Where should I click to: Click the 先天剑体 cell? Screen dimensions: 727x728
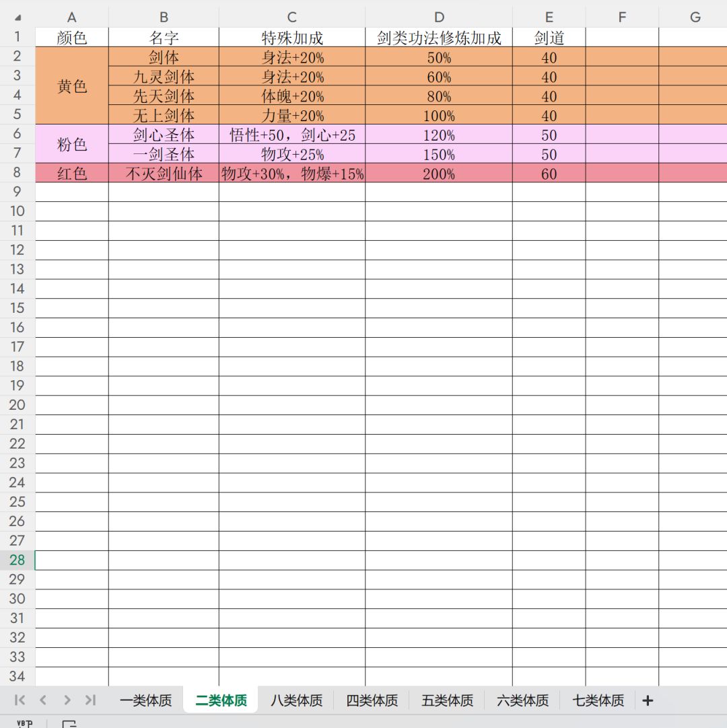pyautogui.click(x=164, y=96)
